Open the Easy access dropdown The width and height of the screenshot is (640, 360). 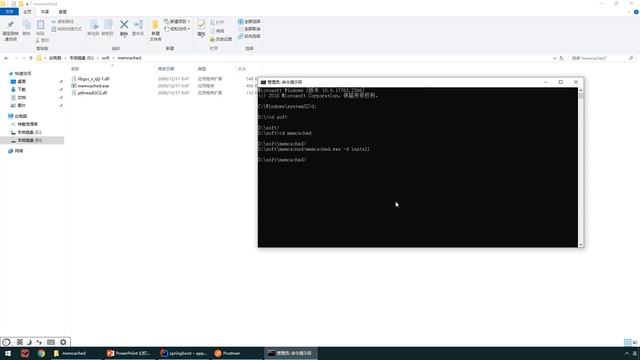click(x=177, y=29)
